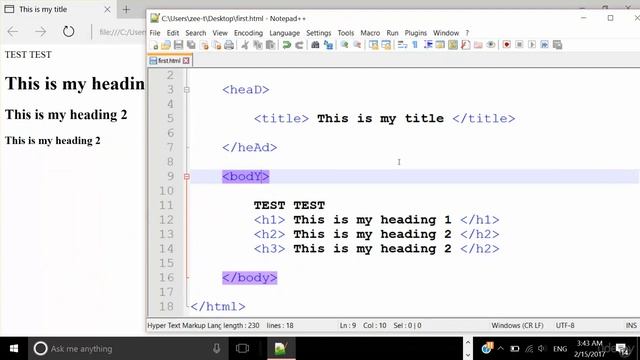Screen dimensions: 640x360
Task: Open the File menu
Action: (155, 33)
